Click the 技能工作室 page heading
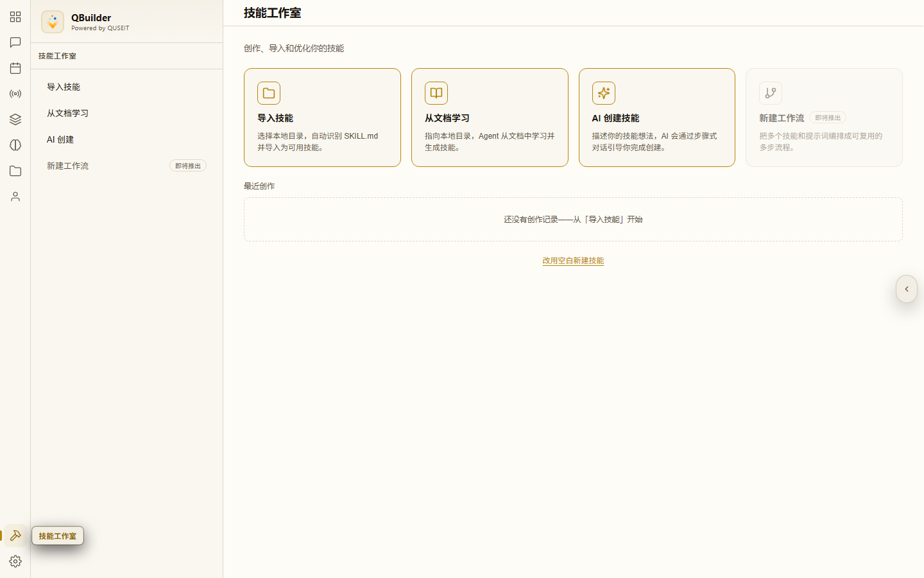The width and height of the screenshot is (924, 578). click(x=272, y=13)
